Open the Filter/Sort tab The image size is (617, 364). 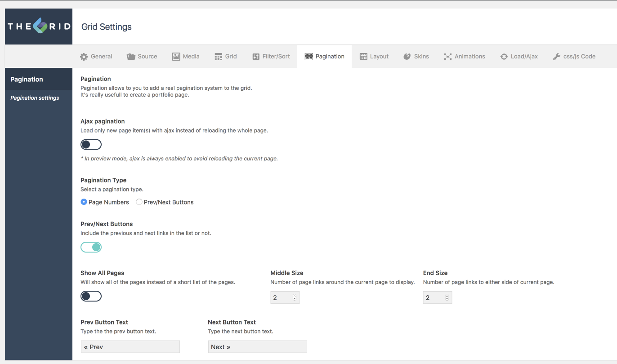271,57
